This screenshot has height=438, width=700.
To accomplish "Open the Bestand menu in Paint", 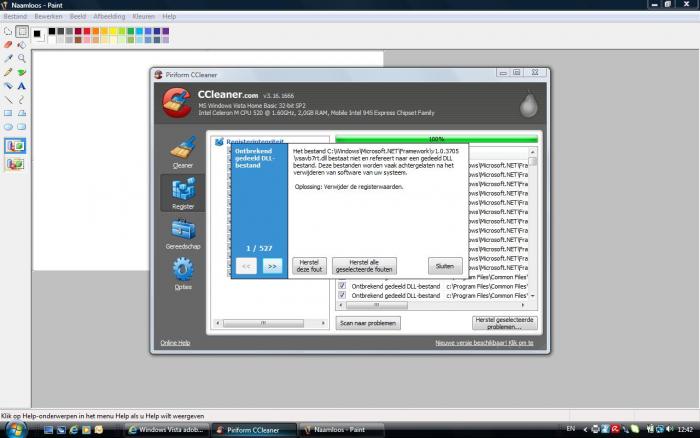I will pos(15,17).
